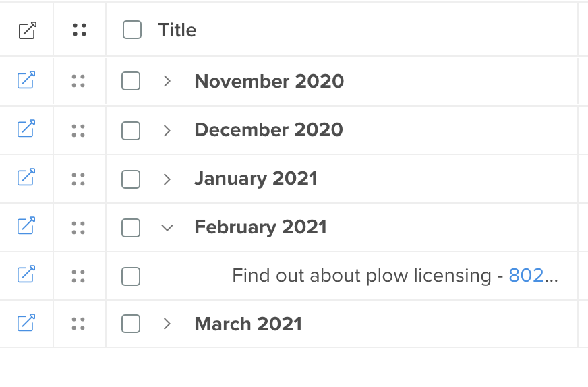Open the March 2021 record with its open icon
Image resolution: width=588 pixels, height=387 pixels.
point(26,323)
